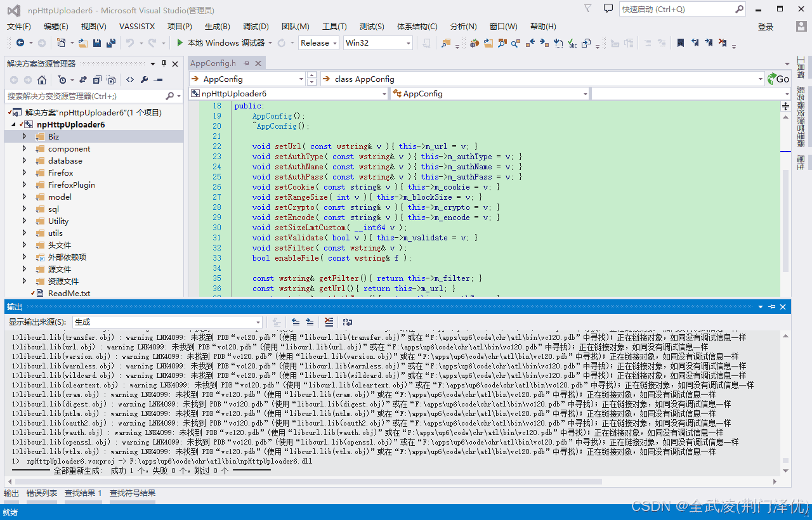The height and width of the screenshot is (520, 812).
Task: Switch to the 错误列表 tab
Action: (x=42, y=493)
